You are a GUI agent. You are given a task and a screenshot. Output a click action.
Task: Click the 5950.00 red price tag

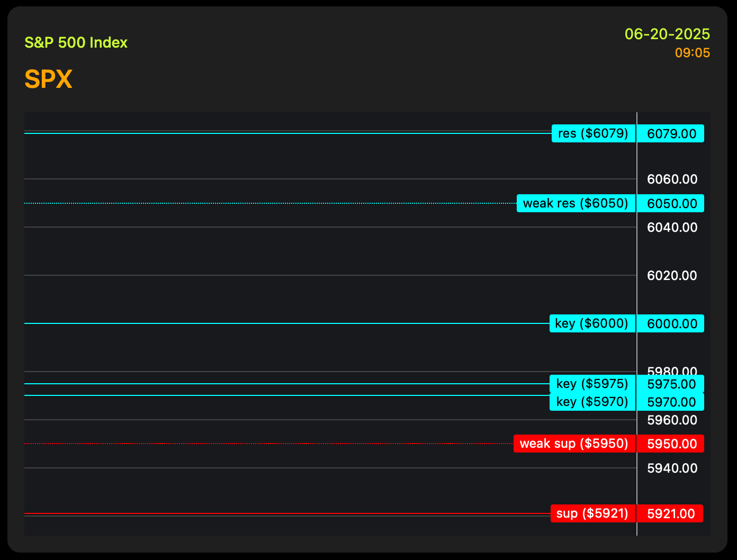671,444
